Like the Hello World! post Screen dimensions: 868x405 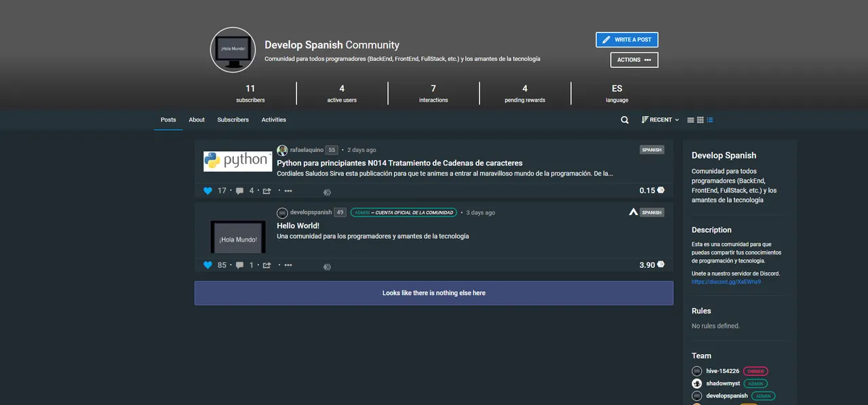pos(208,265)
